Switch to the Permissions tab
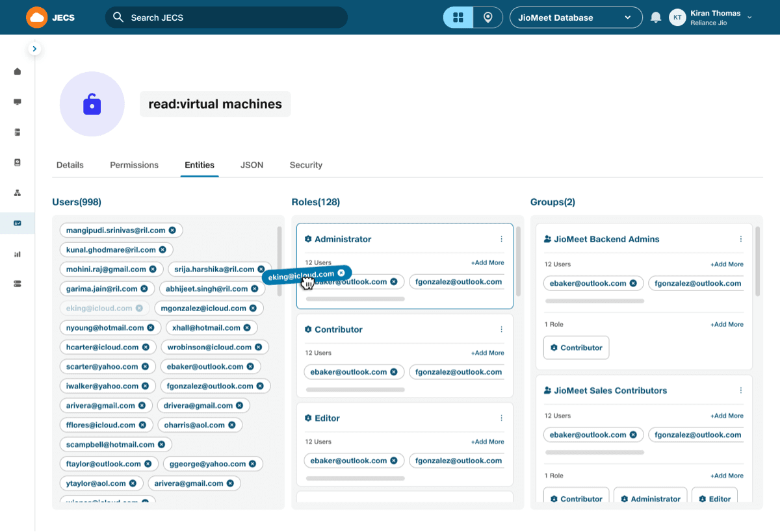This screenshot has width=780, height=532. coord(134,165)
